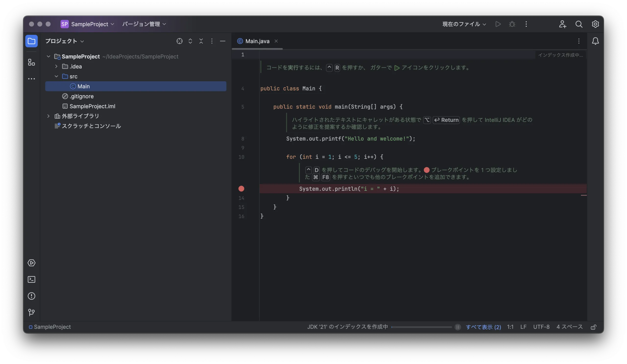Expand the .idea folder
Screen dimensions: 627x364
tap(56, 66)
